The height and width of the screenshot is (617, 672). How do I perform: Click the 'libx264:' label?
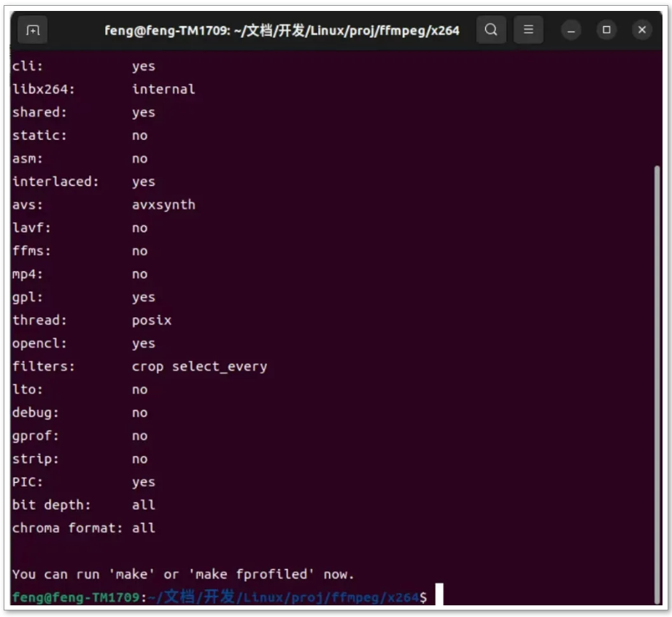(43, 89)
